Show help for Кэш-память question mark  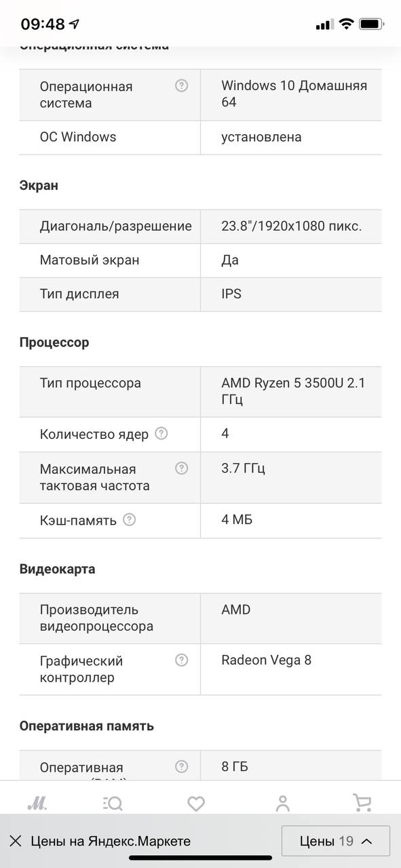129,519
